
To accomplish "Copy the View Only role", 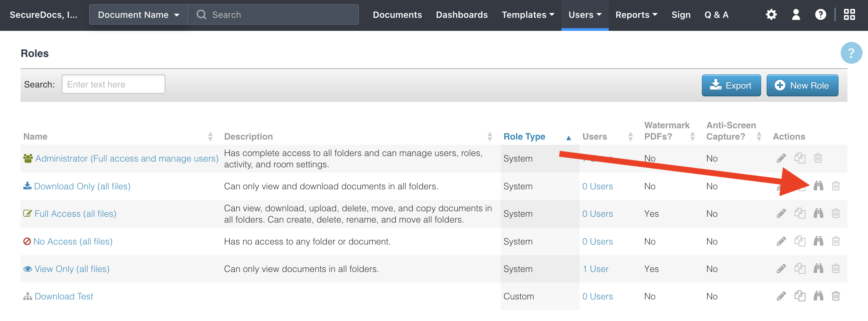I will tap(800, 269).
